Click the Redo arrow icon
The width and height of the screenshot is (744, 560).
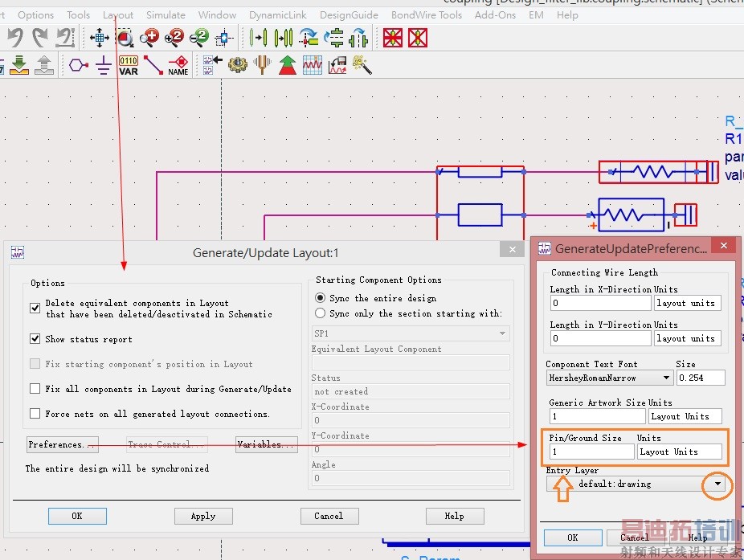[x=40, y=38]
